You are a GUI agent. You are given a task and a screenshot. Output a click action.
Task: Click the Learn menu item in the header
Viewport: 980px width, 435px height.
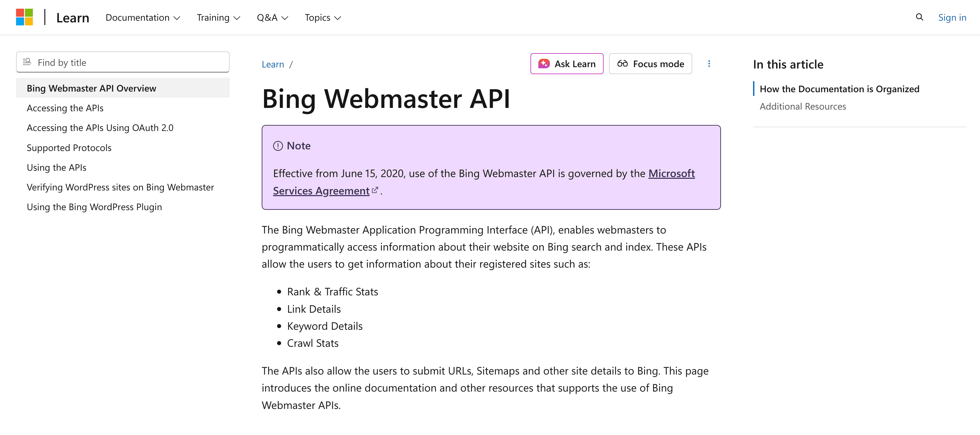[x=73, y=17]
